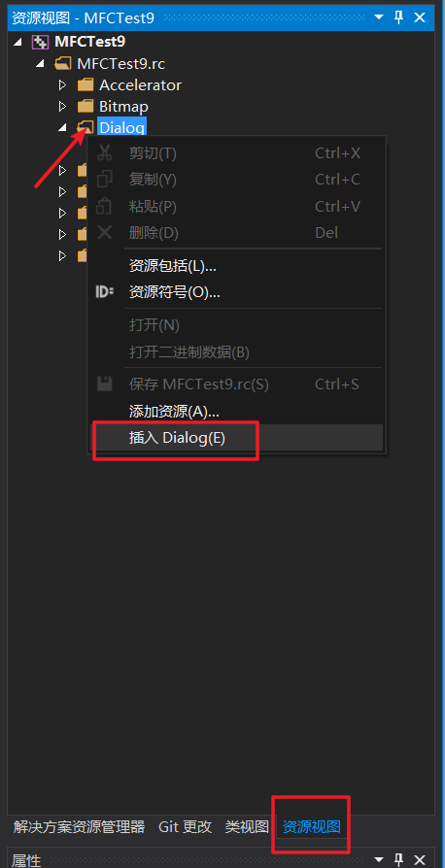Screen dimensions: 445x868
Task: Click the pin icon in 属性 panel header
Action: coord(399,859)
